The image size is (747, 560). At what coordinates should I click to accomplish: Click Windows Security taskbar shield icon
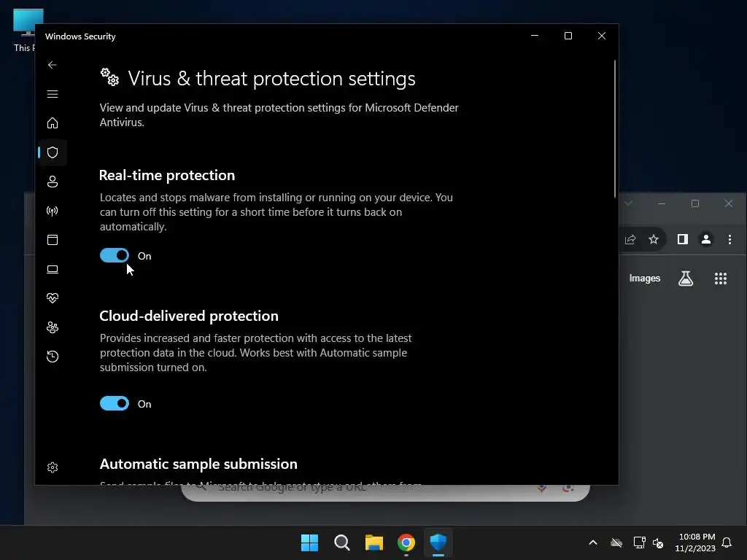[x=438, y=542]
